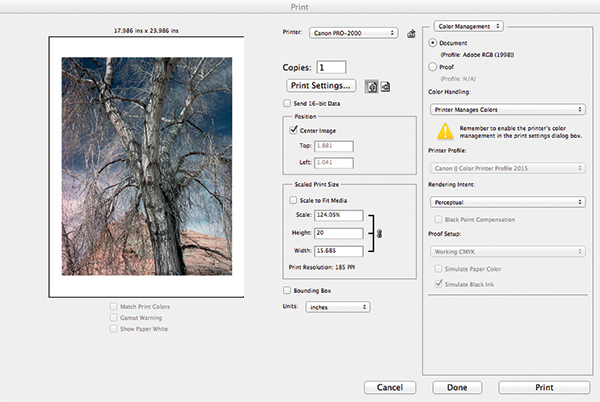Viewport: 600px width, 402px height.
Task: Open the Color Management section dropdown
Action: coord(469,26)
